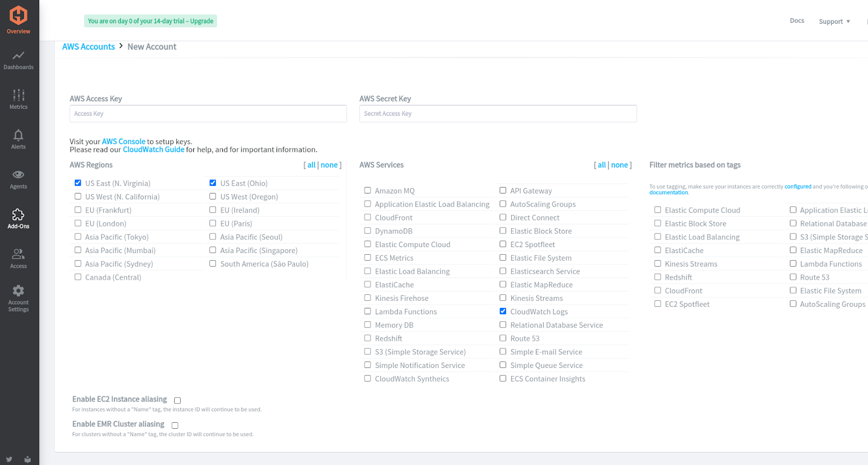The height and width of the screenshot is (465, 868).
Task: Check South America (São Paulo) region
Action: tap(213, 263)
